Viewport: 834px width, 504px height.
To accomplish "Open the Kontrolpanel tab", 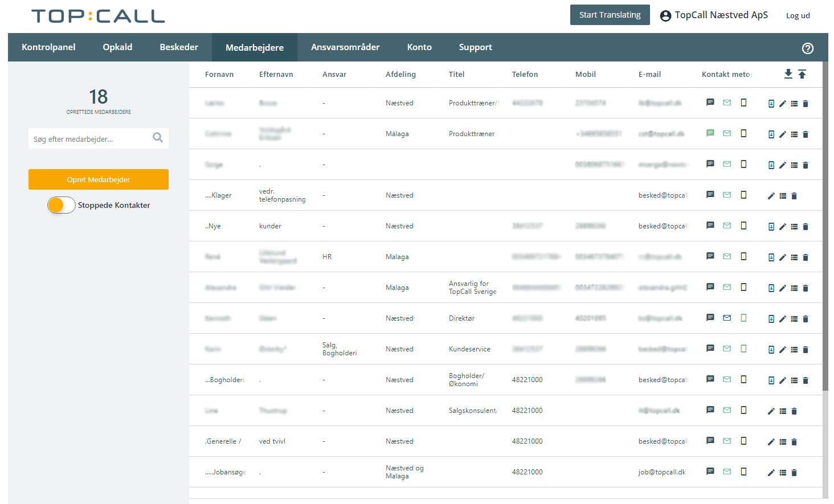I will coord(48,47).
